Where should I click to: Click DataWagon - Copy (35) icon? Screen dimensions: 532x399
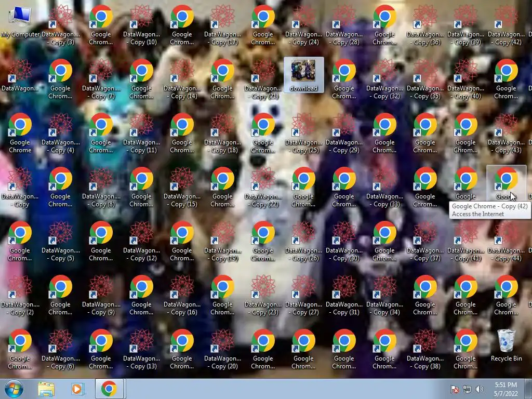coord(425,78)
